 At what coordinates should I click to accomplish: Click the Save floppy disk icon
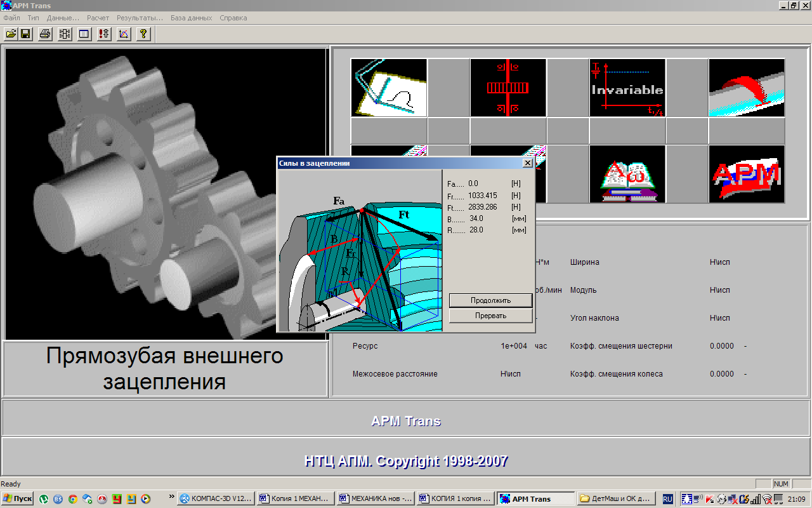tap(25, 34)
